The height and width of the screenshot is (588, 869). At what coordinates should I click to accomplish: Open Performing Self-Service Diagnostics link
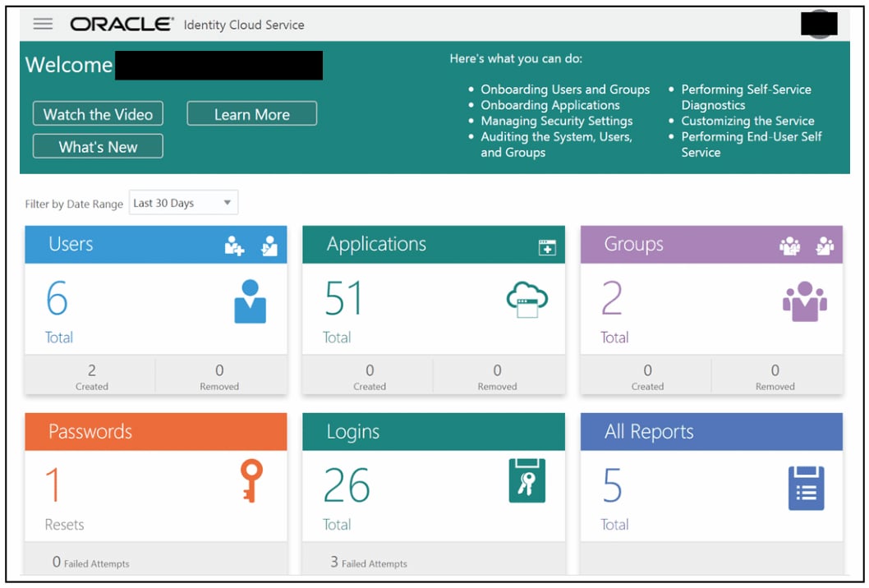pos(746,97)
